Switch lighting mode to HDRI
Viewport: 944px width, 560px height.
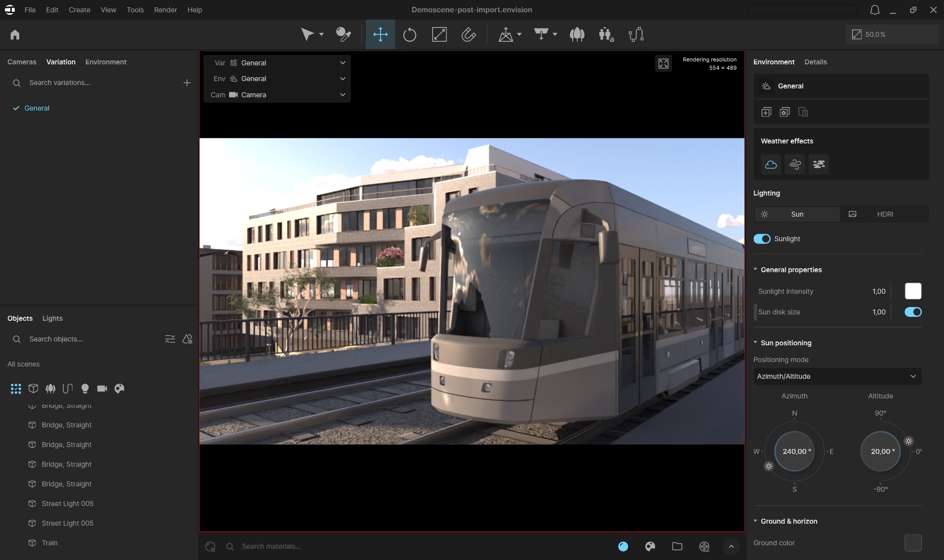885,214
